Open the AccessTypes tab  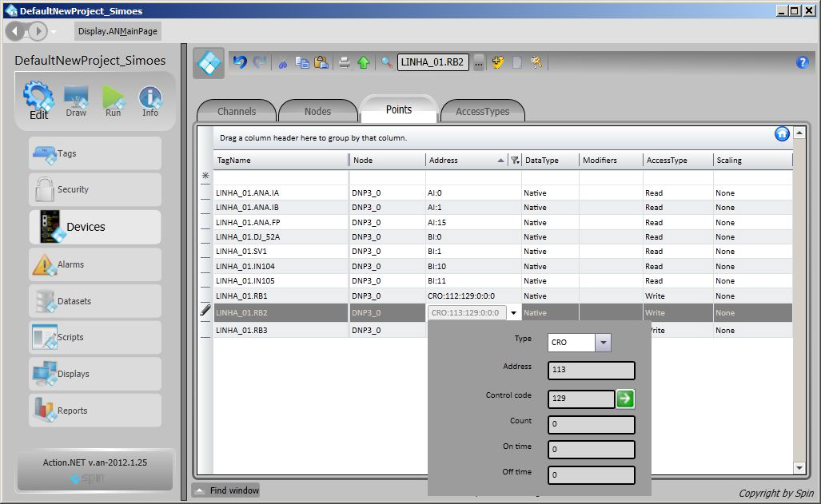(482, 112)
